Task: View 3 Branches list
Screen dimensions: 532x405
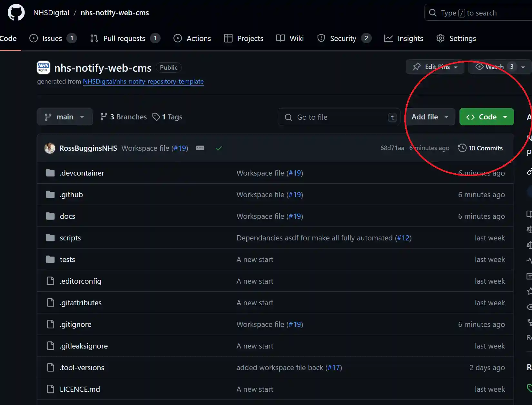Action: [123, 117]
